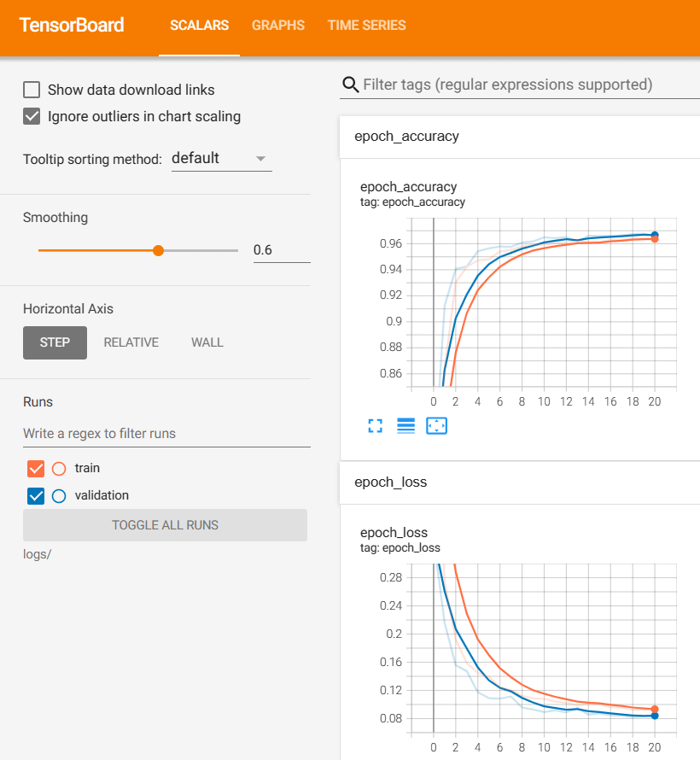700x760 pixels.
Task: Click the train run orange color circle
Action: tap(59, 469)
